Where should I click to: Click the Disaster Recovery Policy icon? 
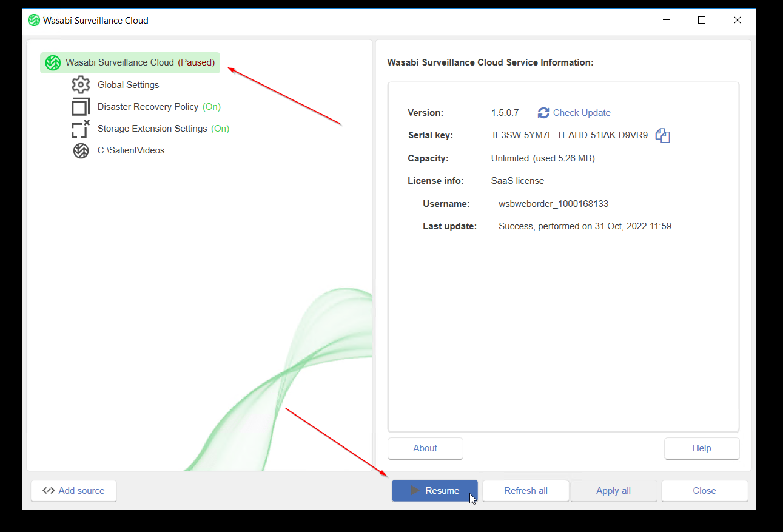[81, 107]
